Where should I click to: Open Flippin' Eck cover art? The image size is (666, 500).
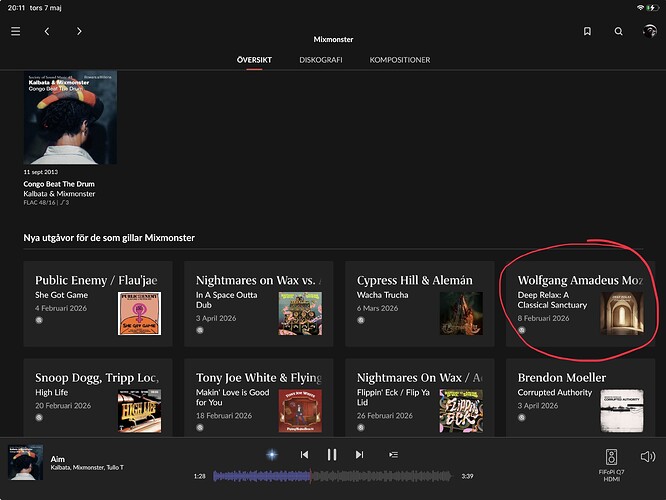click(461, 411)
